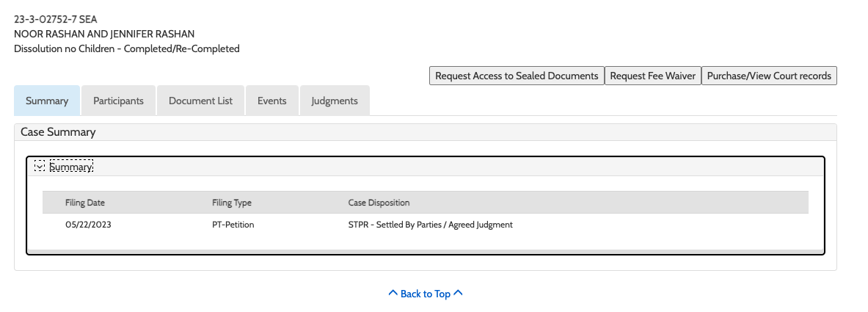View the Judgments tab

(334, 101)
